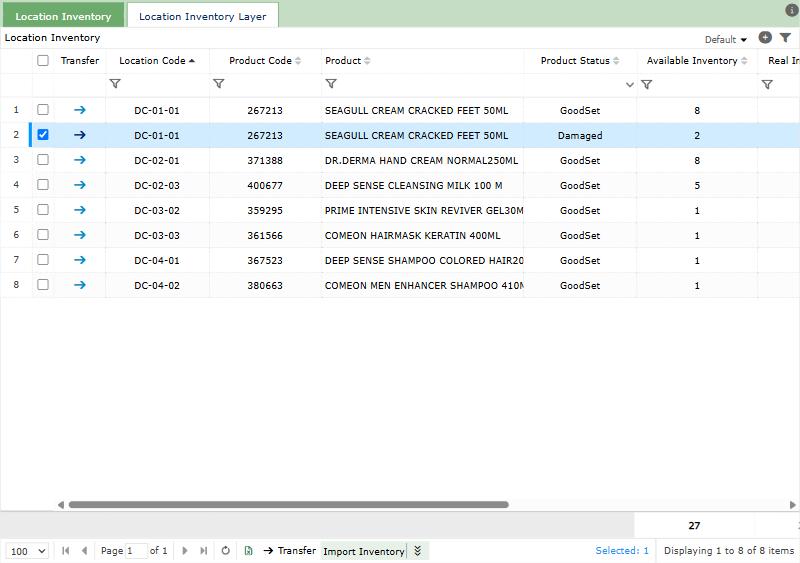The height and width of the screenshot is (563, 800).
Task: Toggle the grid filter funnel icon at top right
Action: pyautogui.click(x=785, y=37)
